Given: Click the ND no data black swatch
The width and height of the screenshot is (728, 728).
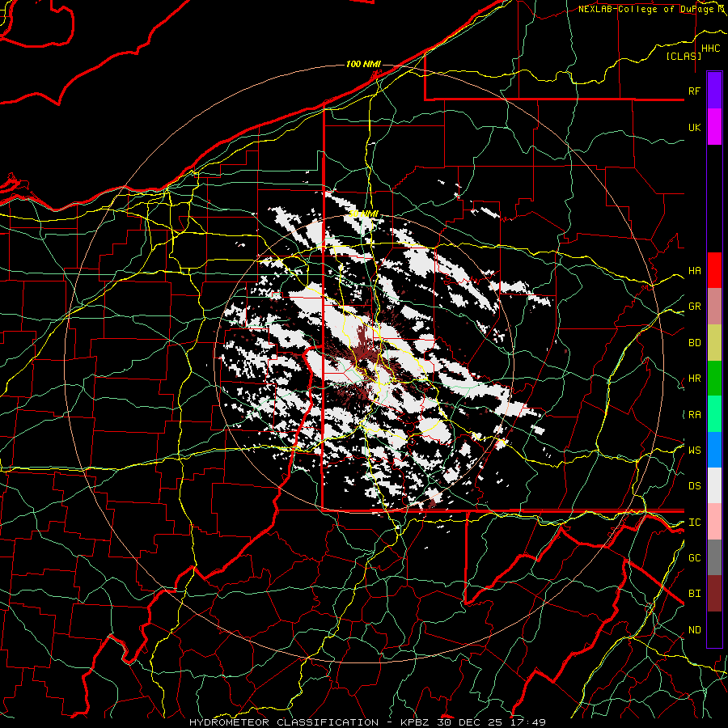Looking at the screenshot, I should [714, 629].
